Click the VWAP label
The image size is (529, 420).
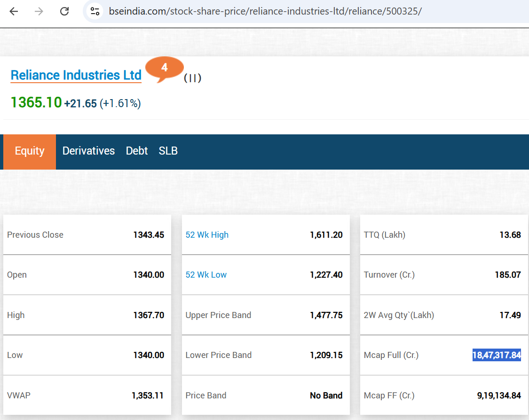point(18,396)
